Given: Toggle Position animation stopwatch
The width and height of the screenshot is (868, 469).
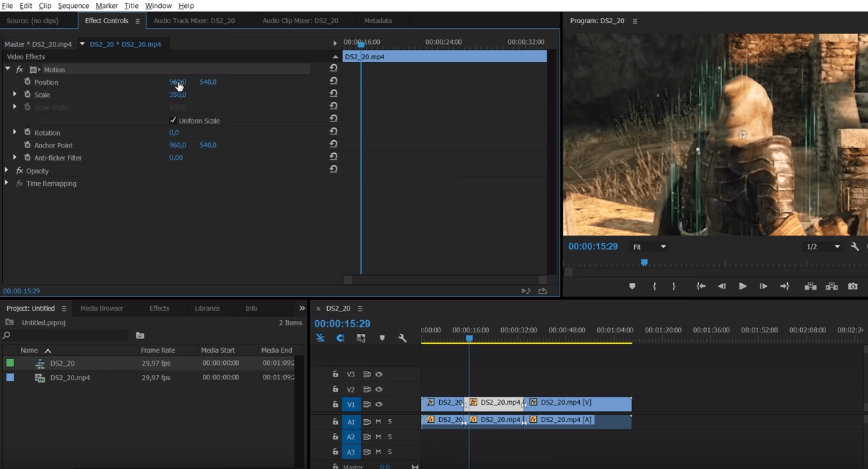Looking at the screenshot, I should pyautogui.click(x=27, y=82).
